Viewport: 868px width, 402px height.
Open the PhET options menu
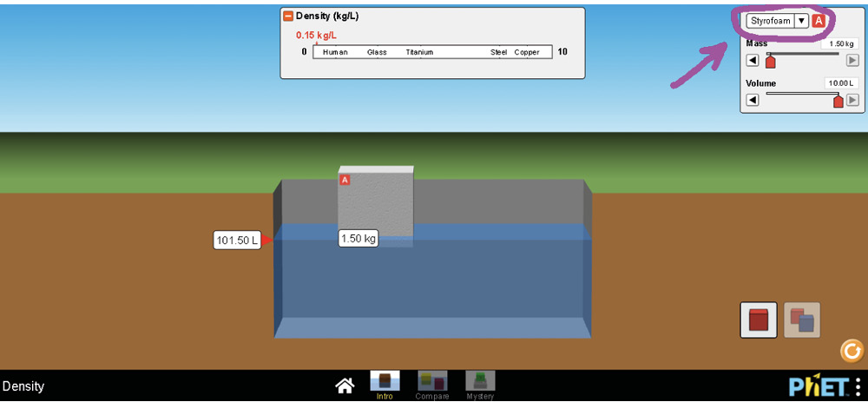[x=858, y=386]
